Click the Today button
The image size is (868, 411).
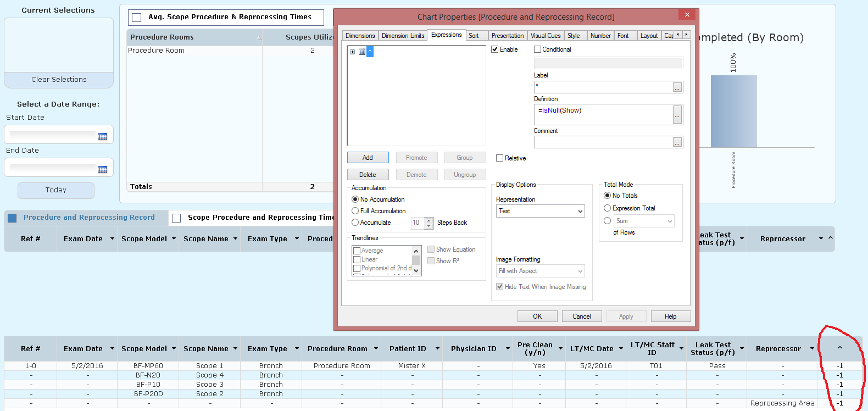tap(56, 190)
